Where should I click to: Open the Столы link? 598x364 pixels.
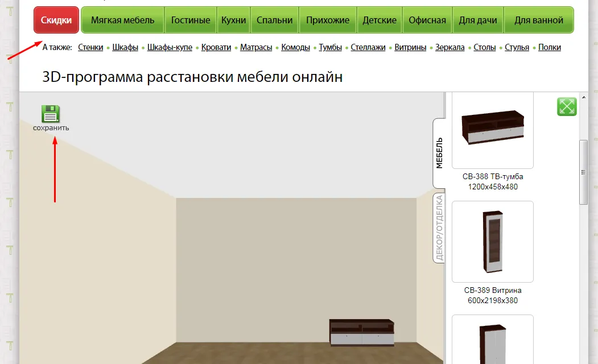pyautogui.click(x=485, y=47)
